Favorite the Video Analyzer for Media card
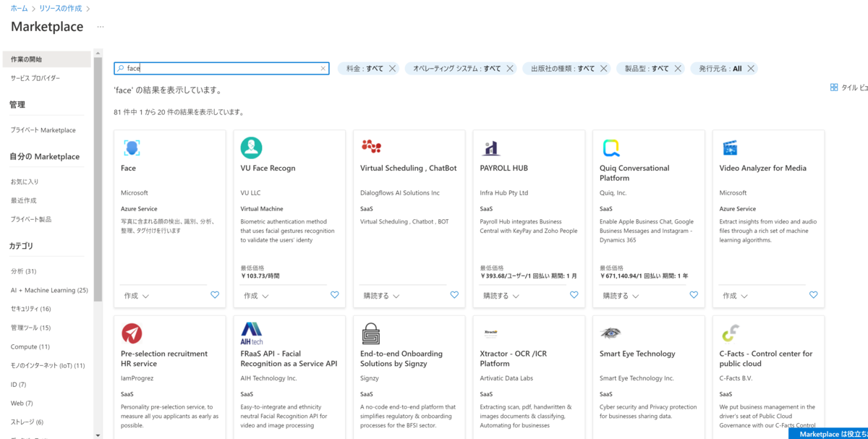 point(814,295)
